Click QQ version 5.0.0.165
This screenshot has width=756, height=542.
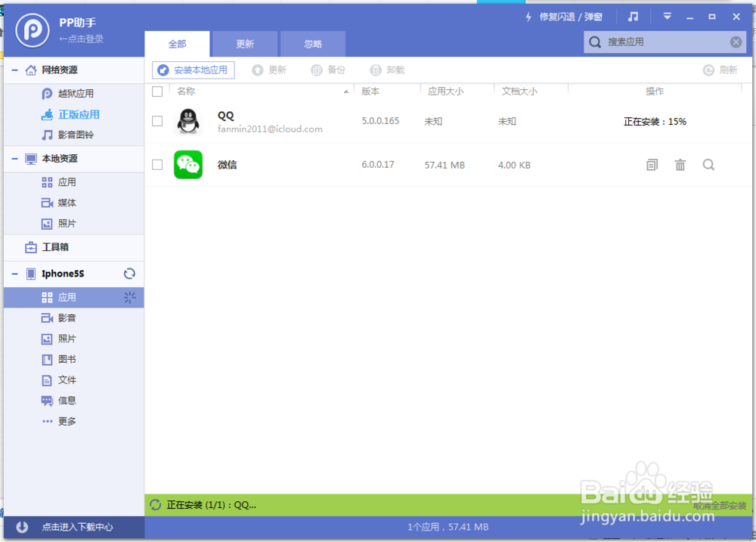pos(380,121)
